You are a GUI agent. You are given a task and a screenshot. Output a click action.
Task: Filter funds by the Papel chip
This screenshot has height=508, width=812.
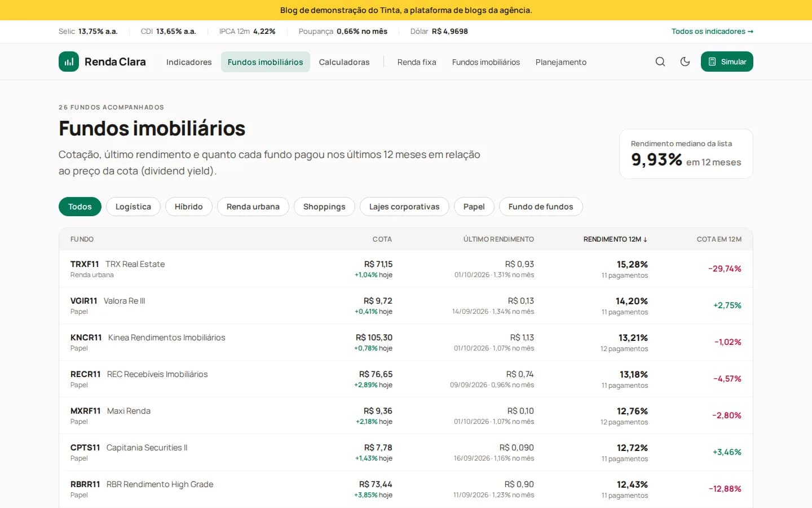474,207
